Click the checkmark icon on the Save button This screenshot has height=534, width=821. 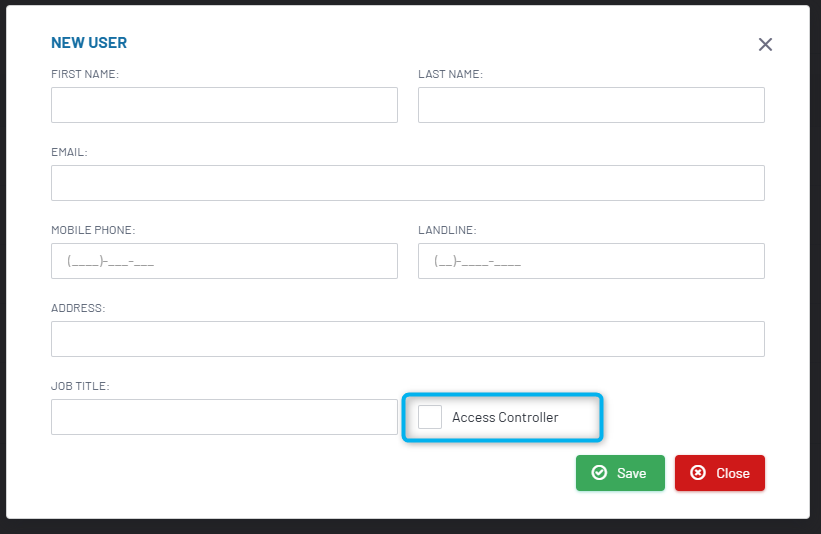[599, 473]
